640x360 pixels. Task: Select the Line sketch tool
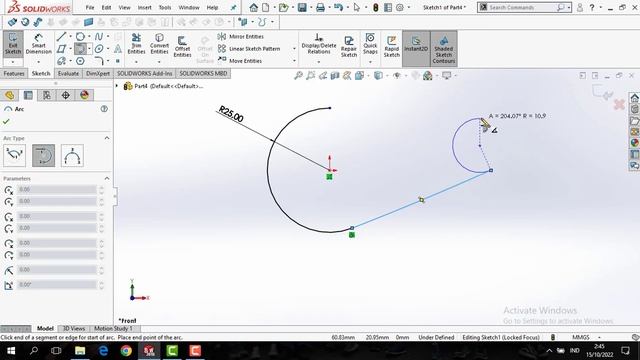click(x=61, y=37)
